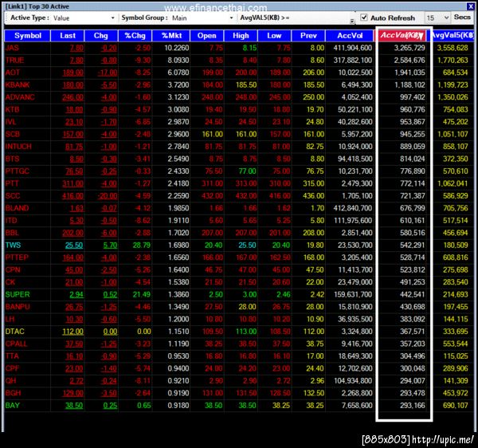Select the CPALL symbol
The height and width of the screenshot is (448, 478).
[17, 344]
